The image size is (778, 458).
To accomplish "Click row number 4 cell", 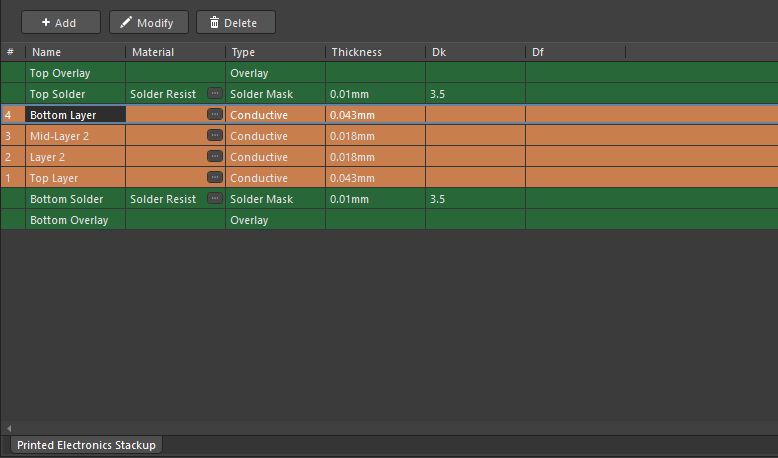I will coord(13,115).
